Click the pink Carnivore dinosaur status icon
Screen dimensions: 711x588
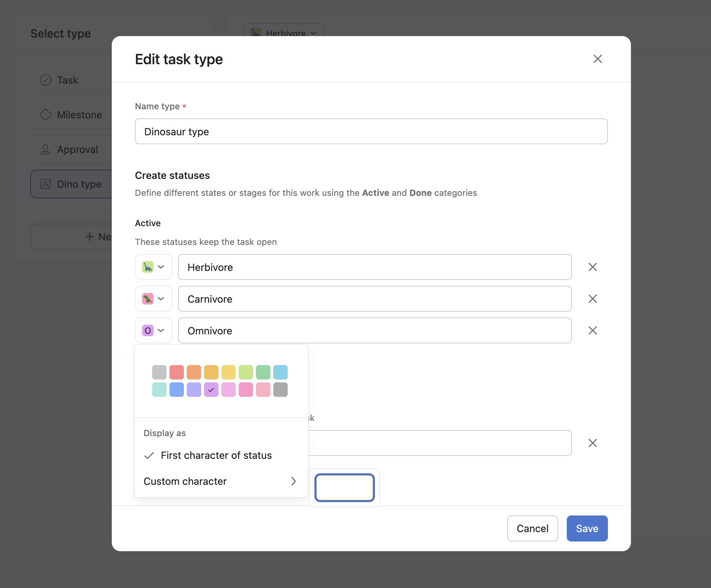coord(148,299)
